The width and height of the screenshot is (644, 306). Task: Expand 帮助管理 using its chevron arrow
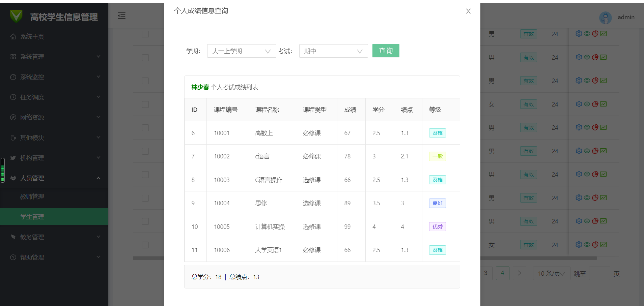(99, 257)
